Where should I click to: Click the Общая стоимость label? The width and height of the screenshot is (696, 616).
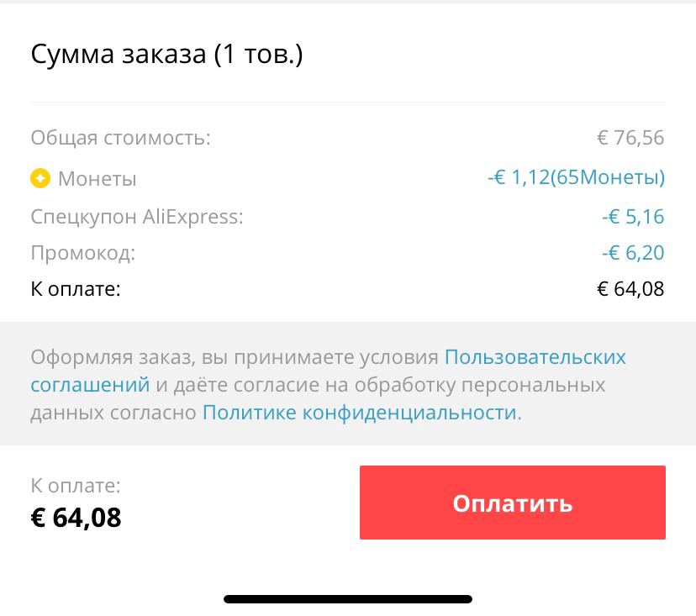(120, 138)
